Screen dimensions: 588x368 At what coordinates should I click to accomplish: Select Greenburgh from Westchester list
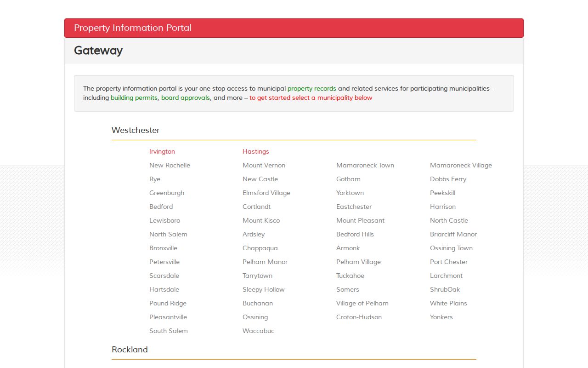167,193
